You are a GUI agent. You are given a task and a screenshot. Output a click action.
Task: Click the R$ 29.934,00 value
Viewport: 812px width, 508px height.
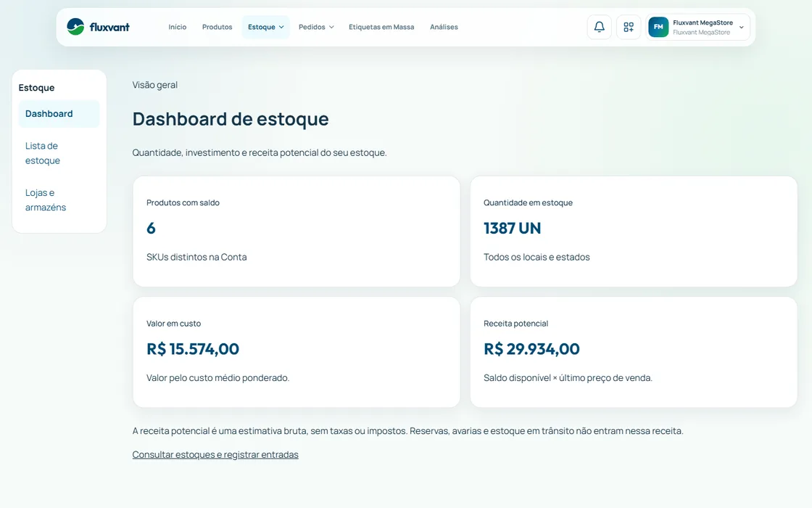click(531, 349)
